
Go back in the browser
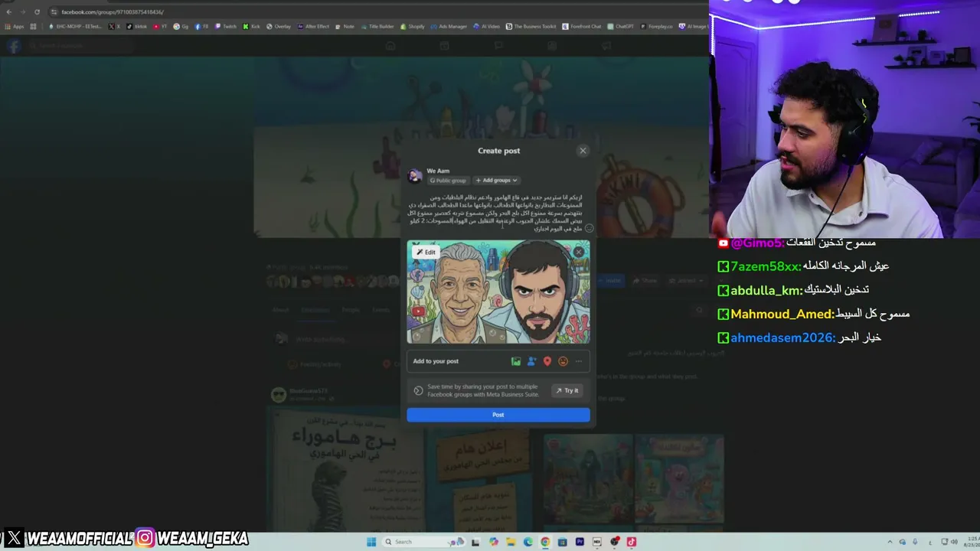click(8, 11)
